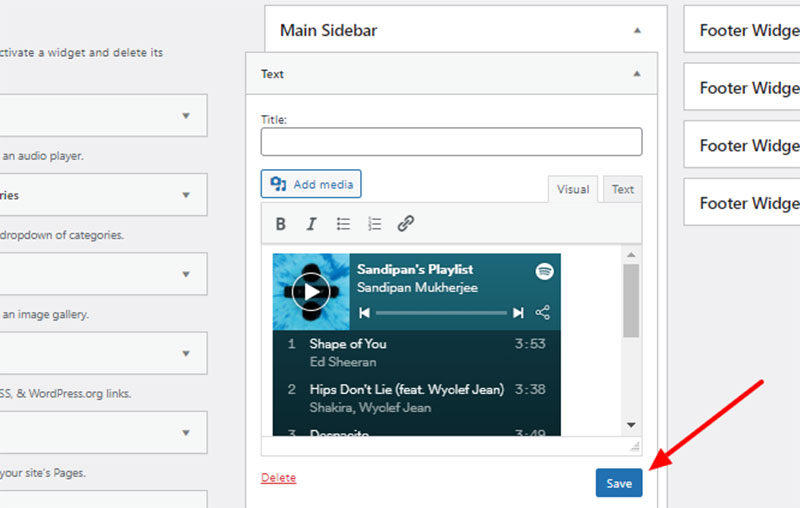
Task: Click Add media button
Action: click(x=311, y=184)
